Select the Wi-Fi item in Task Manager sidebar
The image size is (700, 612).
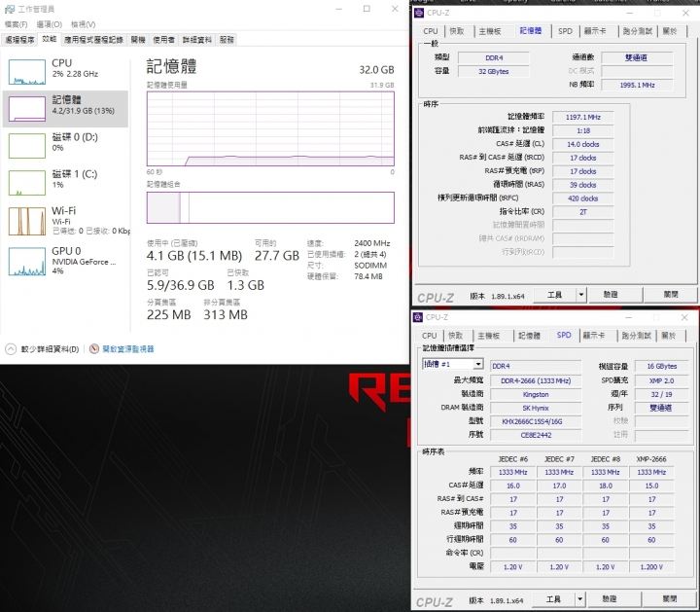click(65, 221)
